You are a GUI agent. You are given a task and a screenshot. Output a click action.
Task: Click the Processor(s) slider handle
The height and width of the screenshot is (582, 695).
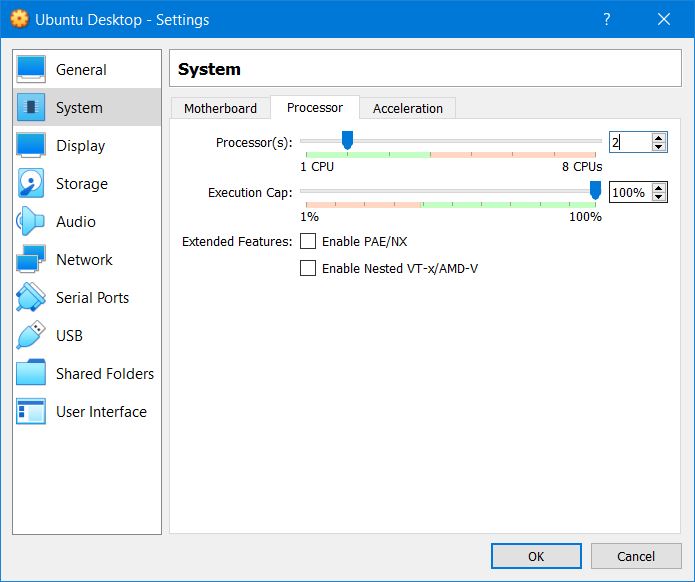point(347,141)
